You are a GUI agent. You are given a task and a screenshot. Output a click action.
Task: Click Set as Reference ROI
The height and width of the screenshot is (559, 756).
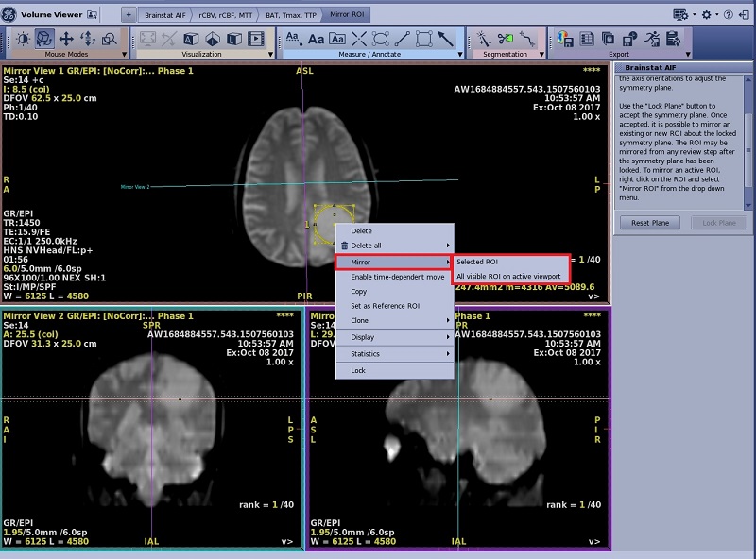pyautogui.click(x=385, y=306)
